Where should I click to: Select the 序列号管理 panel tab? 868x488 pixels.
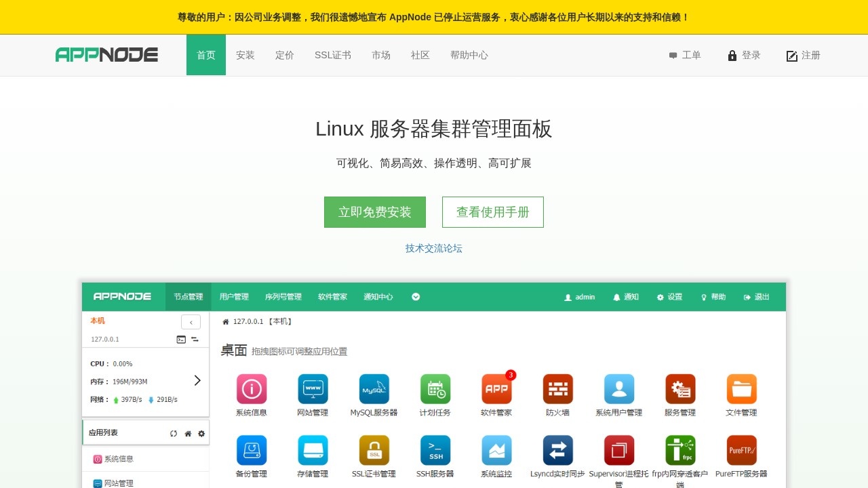(x=283, y=297)
